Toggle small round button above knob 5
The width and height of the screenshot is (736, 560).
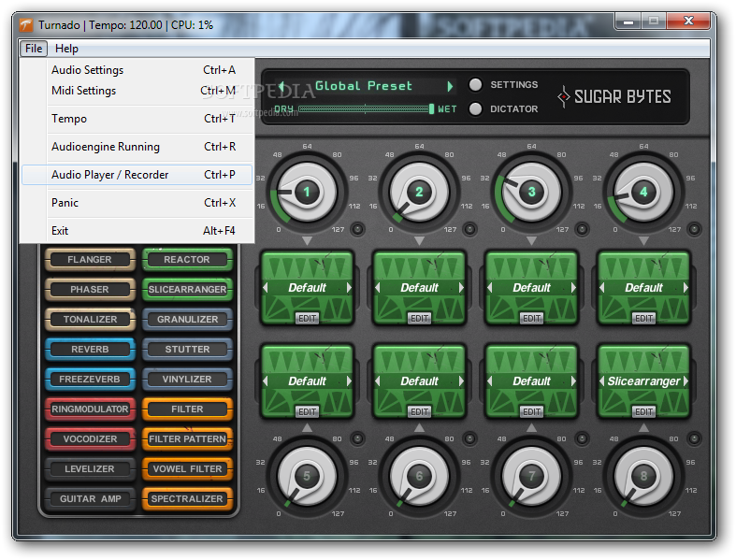tap(357, 438)
